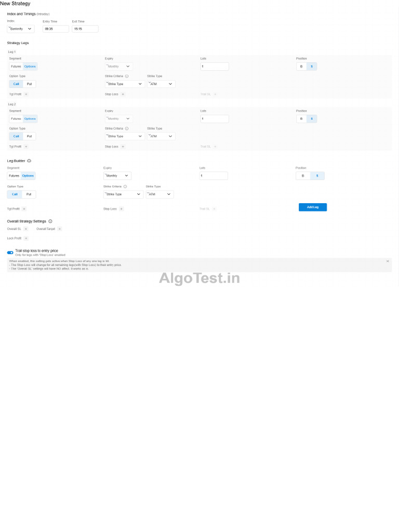The image size is (399, 532).
Task: Select Put option type in Leg 1
Action: coord(29,84)
